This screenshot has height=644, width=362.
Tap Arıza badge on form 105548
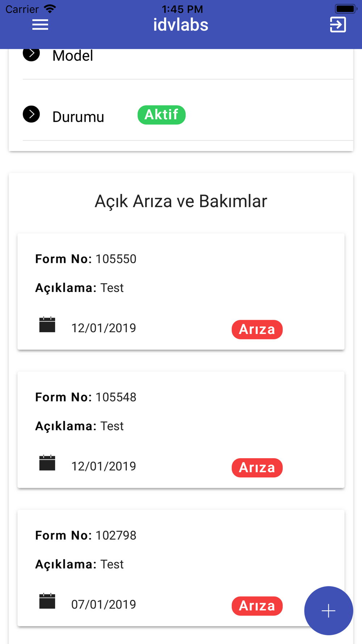click(x=257, y=468)
